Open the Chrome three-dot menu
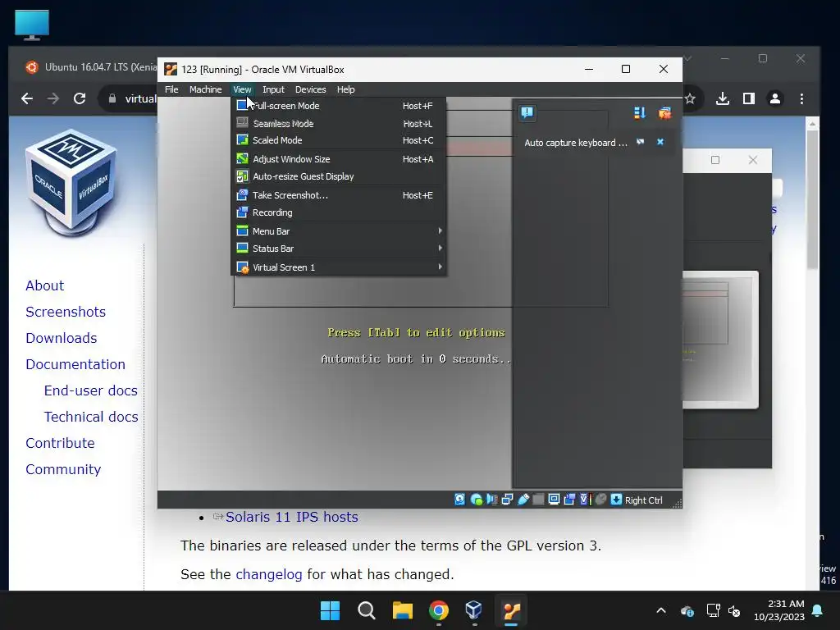The image size is (840, 630). (x=801, y=98)
